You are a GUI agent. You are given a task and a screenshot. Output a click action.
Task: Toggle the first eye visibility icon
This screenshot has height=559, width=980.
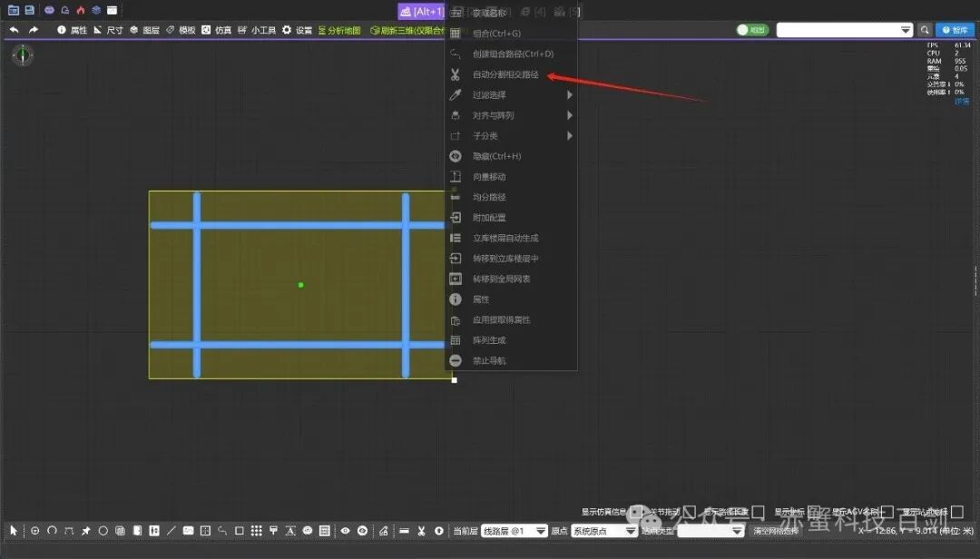[345, 531]
